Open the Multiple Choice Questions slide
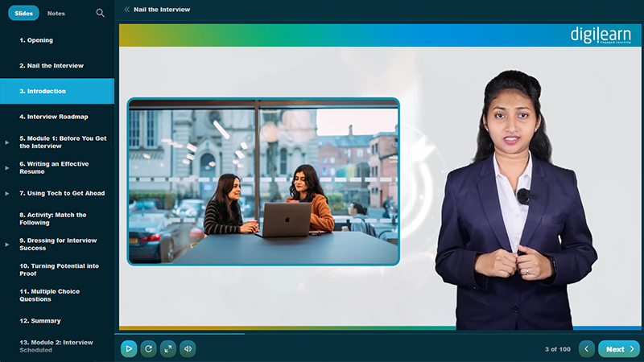 click(49, 295)
